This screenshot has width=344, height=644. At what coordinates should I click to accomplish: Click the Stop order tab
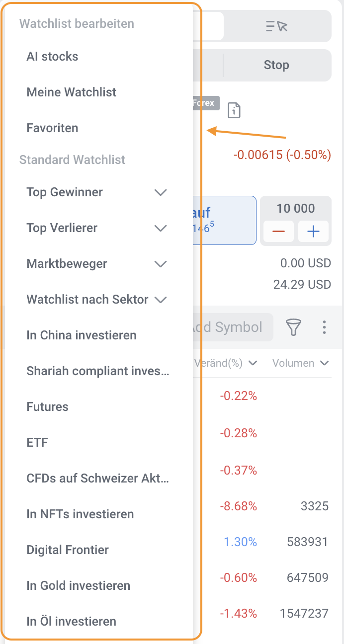(x=276, y=65)
